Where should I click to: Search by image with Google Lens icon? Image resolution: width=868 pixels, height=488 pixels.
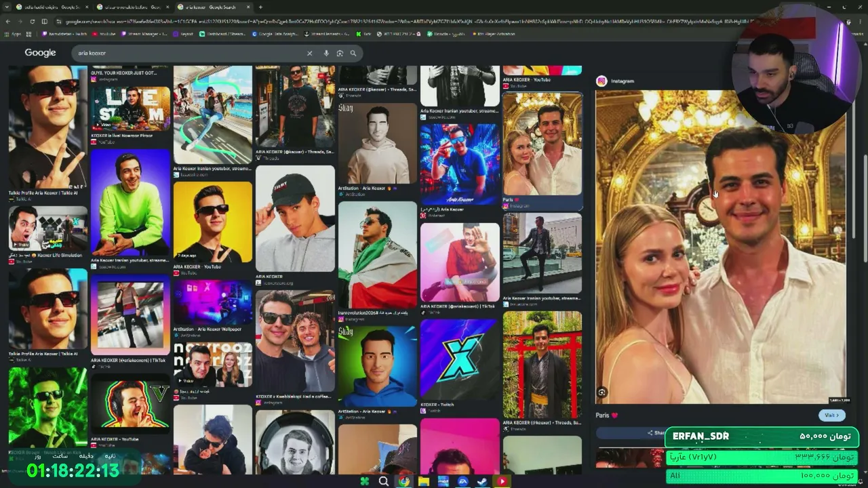pos(340,53)
